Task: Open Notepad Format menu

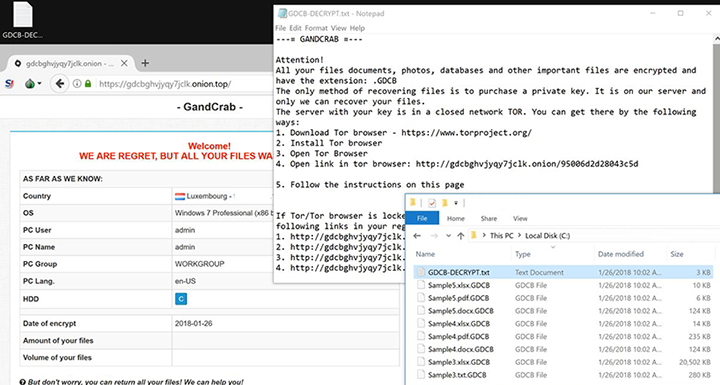Action: [x=316, y=28]
